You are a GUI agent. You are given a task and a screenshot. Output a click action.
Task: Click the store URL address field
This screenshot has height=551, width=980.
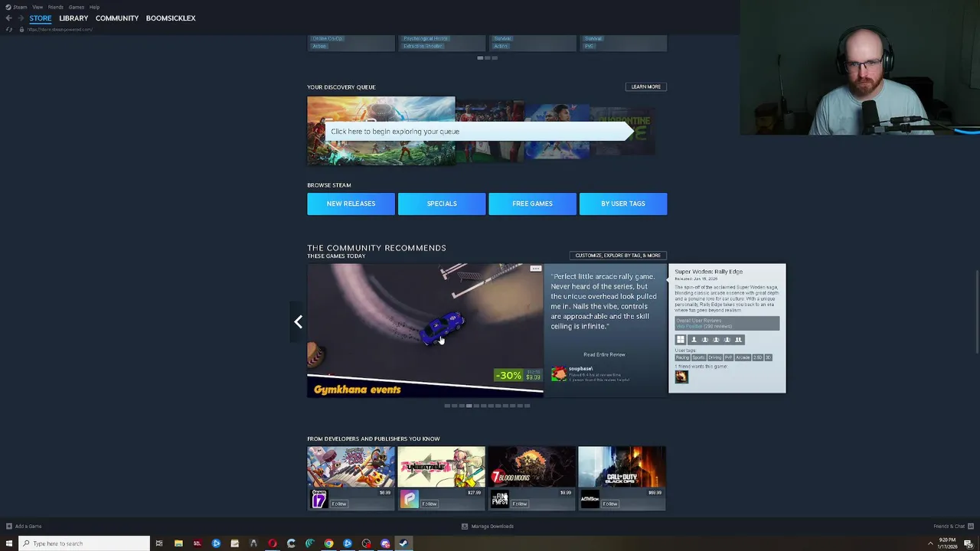60,29
